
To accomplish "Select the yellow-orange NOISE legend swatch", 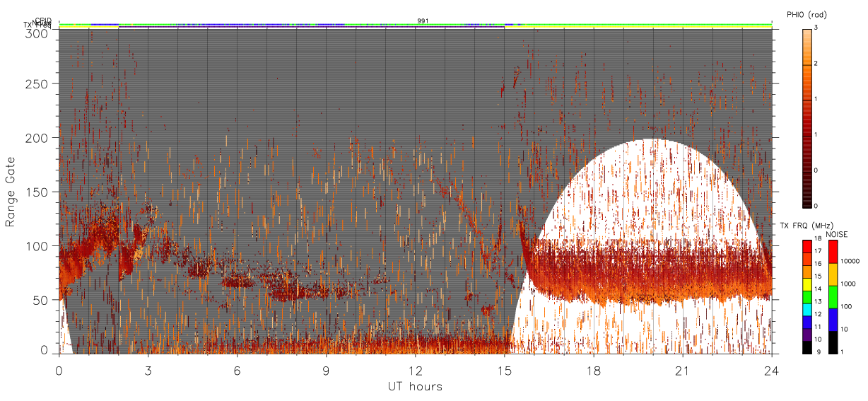I will point(833,274).
